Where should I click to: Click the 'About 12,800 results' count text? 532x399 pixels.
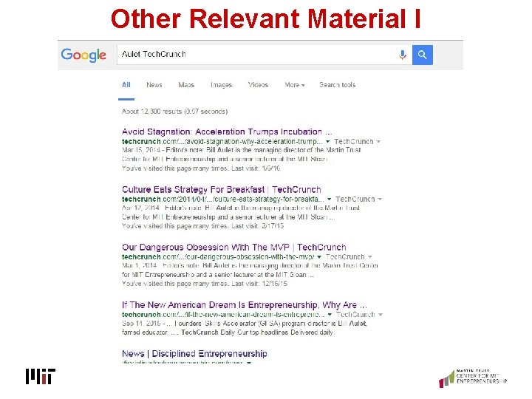pos(174,112)
